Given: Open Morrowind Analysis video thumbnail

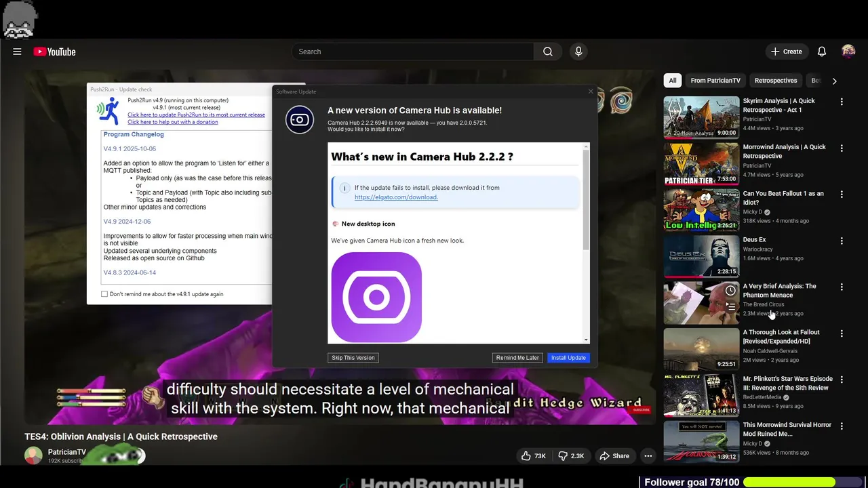Looking at the screenshot, I should click(701, 164).
